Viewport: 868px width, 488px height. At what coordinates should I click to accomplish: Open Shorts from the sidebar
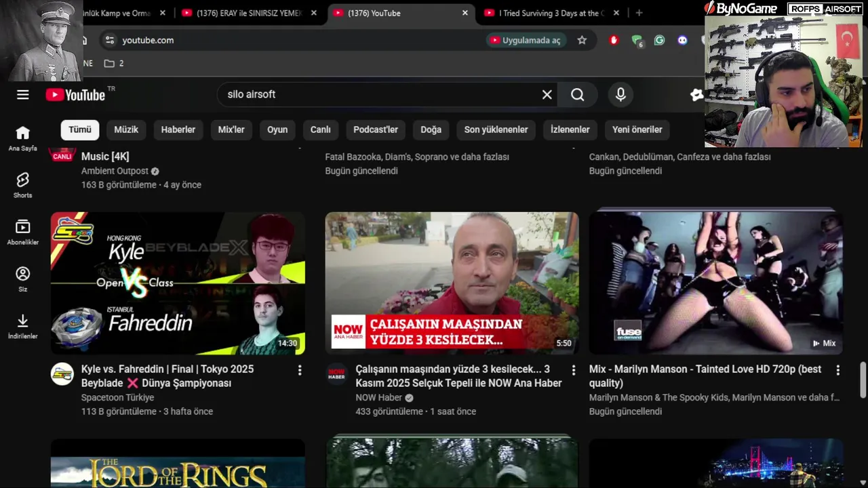tap(23, 185)
